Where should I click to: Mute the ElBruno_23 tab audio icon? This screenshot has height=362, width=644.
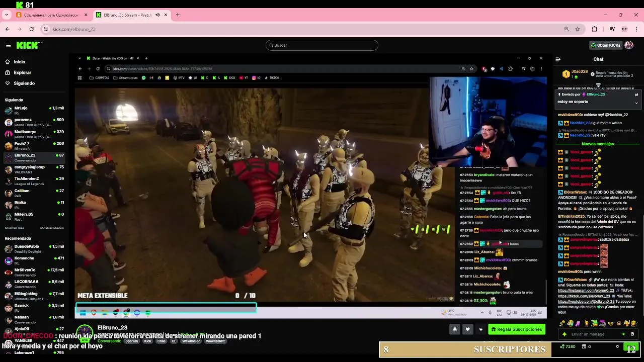(x=157, y=15)
